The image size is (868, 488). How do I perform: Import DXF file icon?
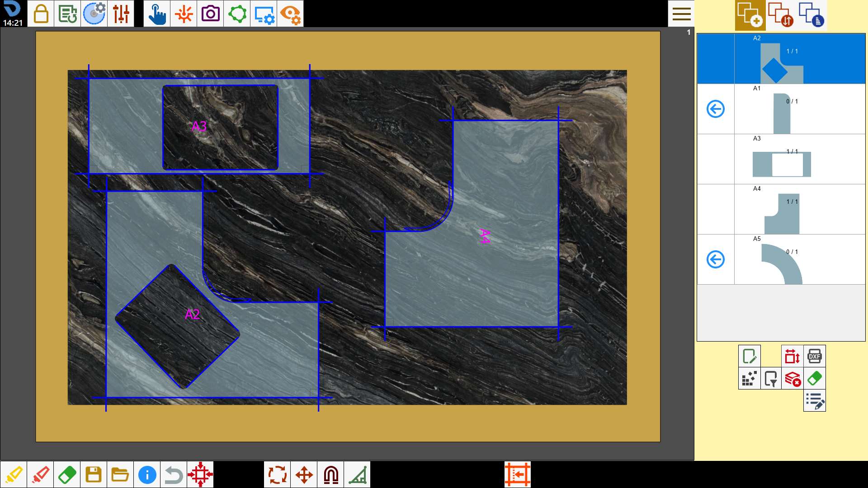click(x=815, y=356)
